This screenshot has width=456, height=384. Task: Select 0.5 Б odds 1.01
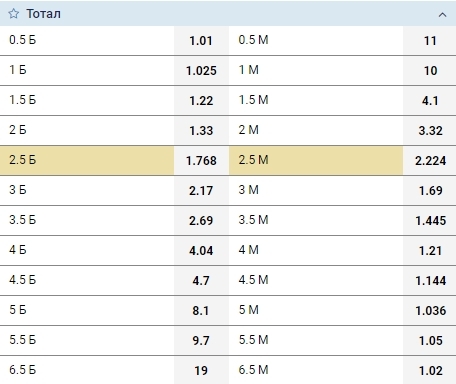pos(201,41)
